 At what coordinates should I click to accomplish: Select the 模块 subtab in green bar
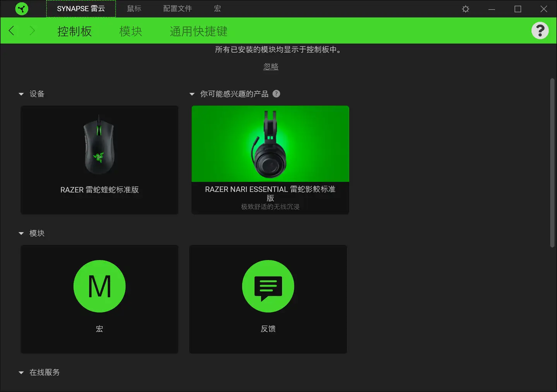131,31
